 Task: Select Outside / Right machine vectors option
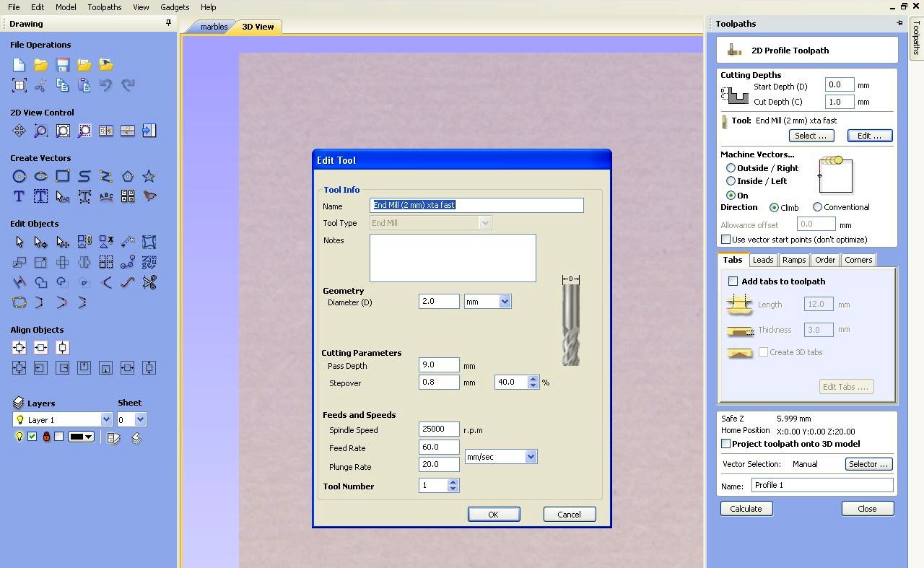(x=731, y=168)
